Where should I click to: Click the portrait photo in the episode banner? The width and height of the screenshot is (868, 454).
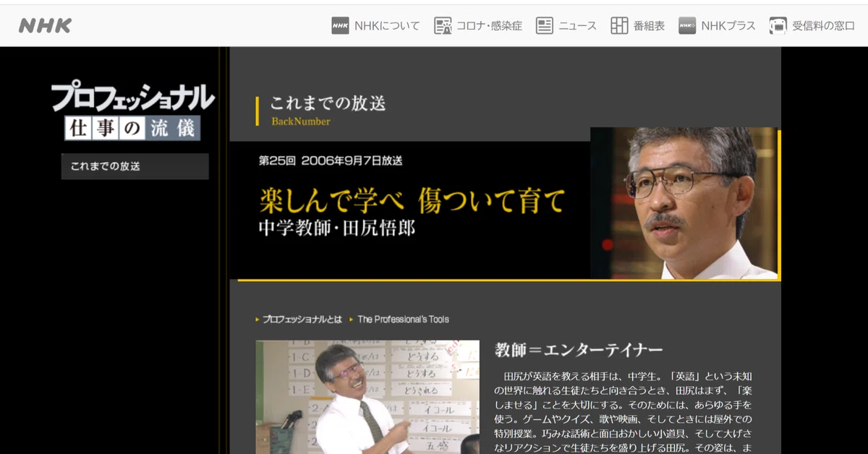tap(684, 203)
